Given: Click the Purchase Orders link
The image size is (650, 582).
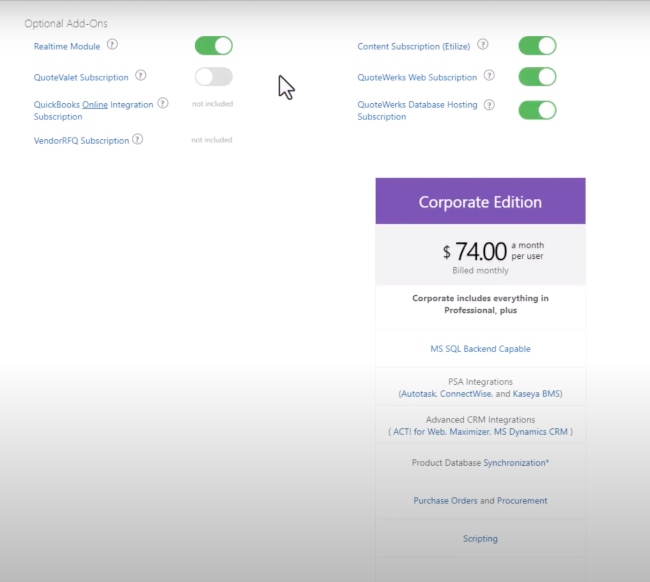Looking at the screenshot, I should click(x=445, y=500).
